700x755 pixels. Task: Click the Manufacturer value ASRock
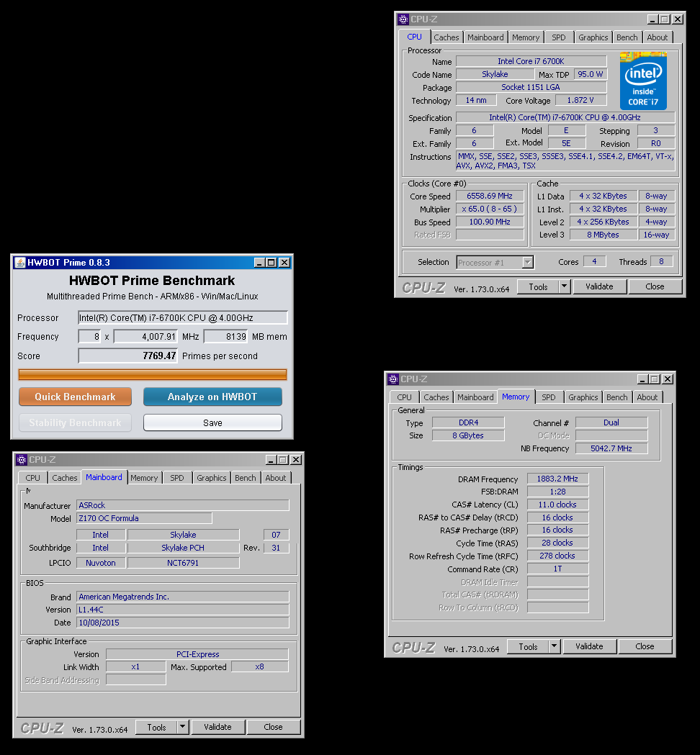click(183, 505)
